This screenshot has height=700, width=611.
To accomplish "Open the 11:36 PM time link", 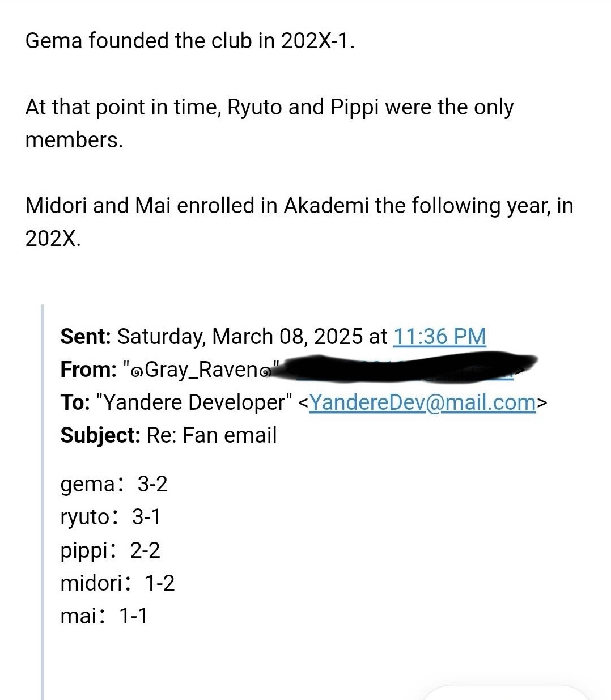I will point(439,337).
